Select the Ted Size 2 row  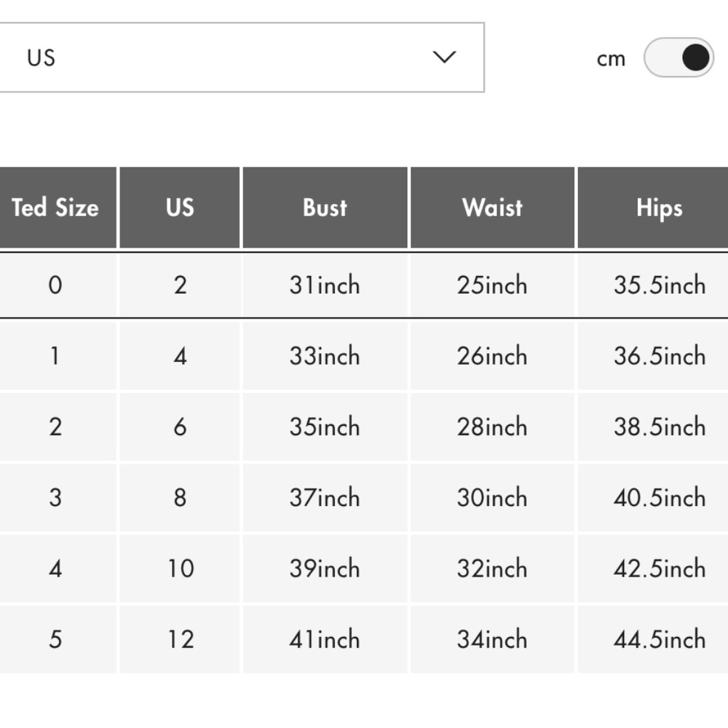click(364, 427)
